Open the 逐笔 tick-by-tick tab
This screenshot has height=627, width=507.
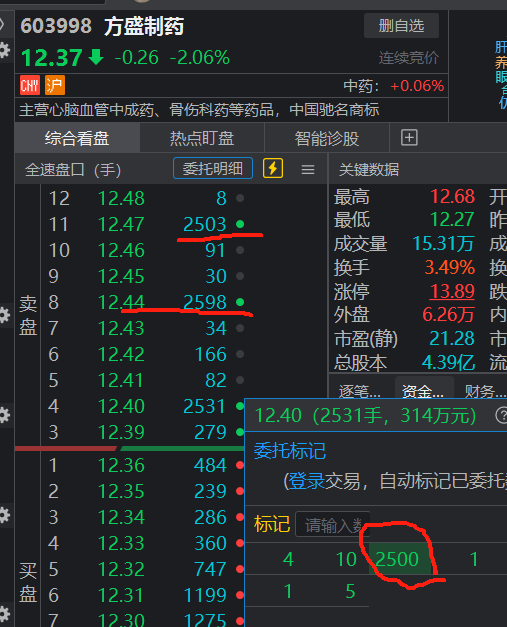359,391
